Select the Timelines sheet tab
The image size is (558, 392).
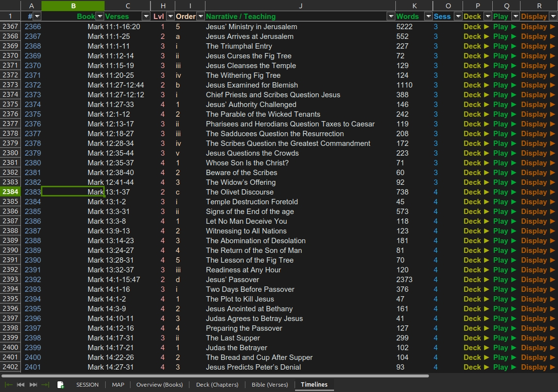pos(314,385)
